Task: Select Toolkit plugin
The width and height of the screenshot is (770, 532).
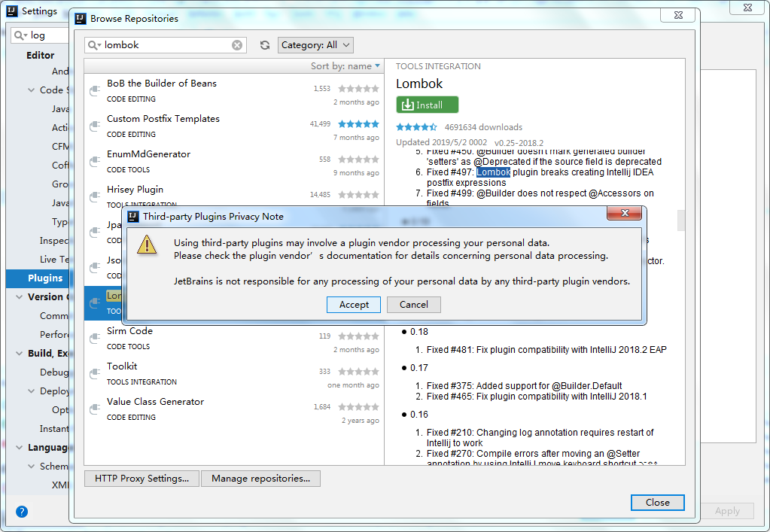Action: [x=234, y=374]
